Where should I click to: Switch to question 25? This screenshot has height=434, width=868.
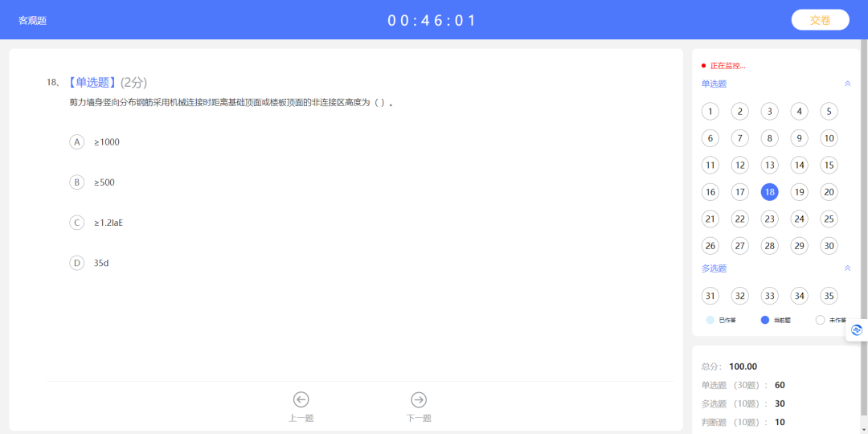point(829,219)
